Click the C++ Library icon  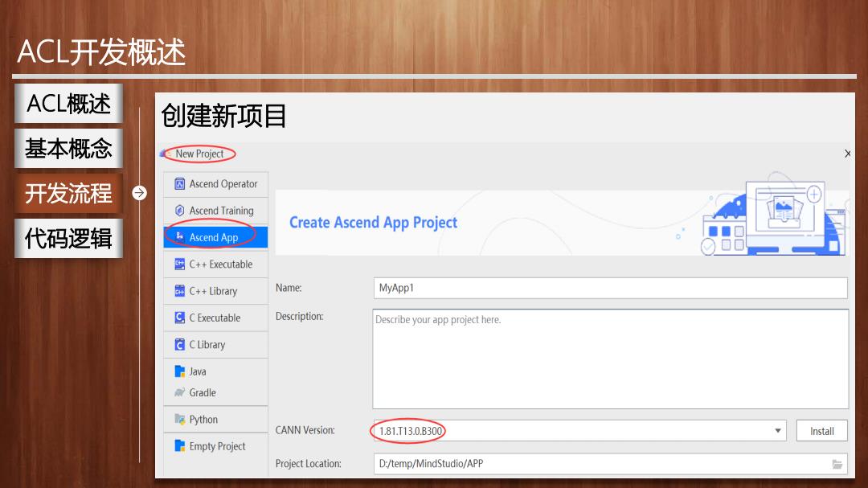point(179,291)
